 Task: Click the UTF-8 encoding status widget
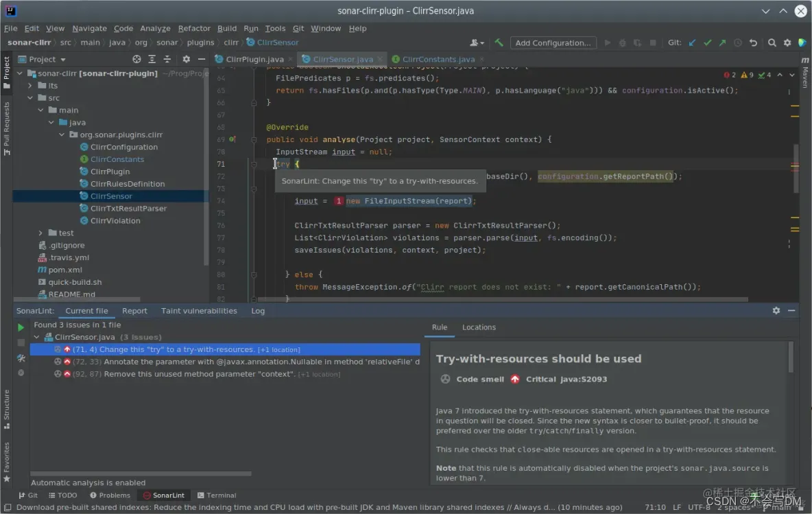(699, 507)
